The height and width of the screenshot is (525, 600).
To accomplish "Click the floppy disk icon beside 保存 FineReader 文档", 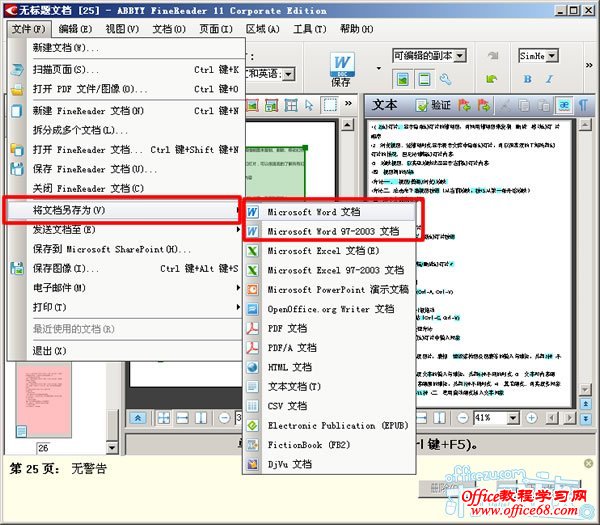I will click(17, 169).
